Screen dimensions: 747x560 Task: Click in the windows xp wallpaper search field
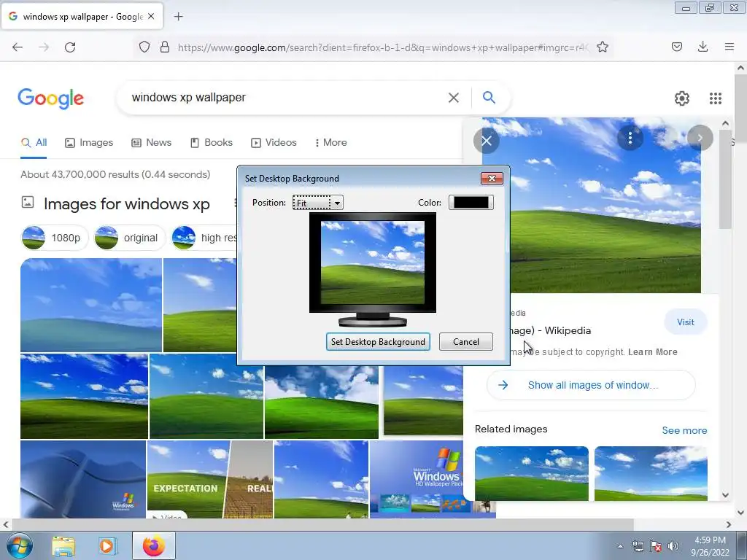(286, 98)
